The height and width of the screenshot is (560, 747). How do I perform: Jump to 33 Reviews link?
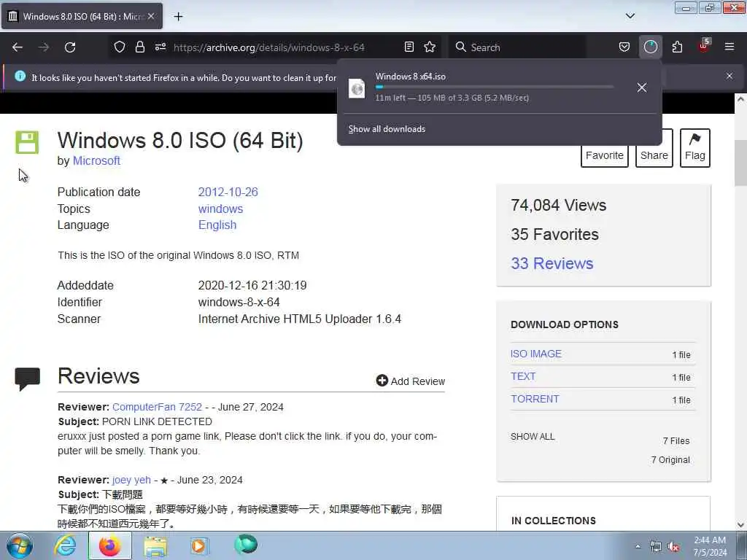552,263
